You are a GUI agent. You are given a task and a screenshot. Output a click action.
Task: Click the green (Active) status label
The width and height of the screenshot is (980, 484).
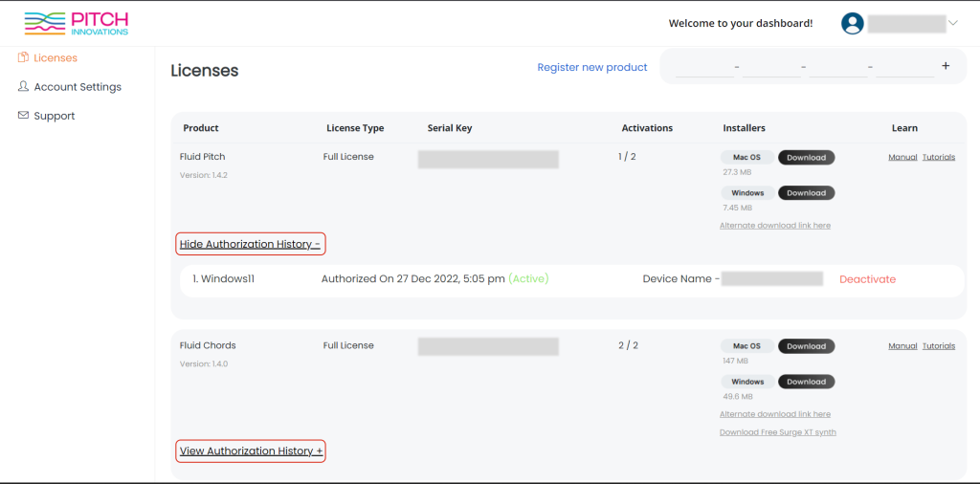(x=528, y=279)
